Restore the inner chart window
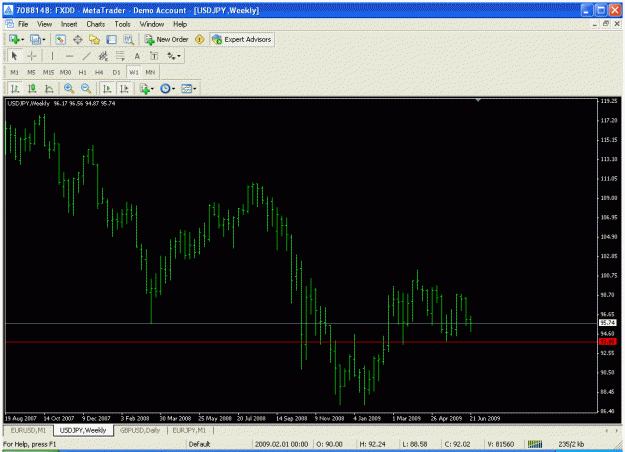 click(x=606, y=24)
